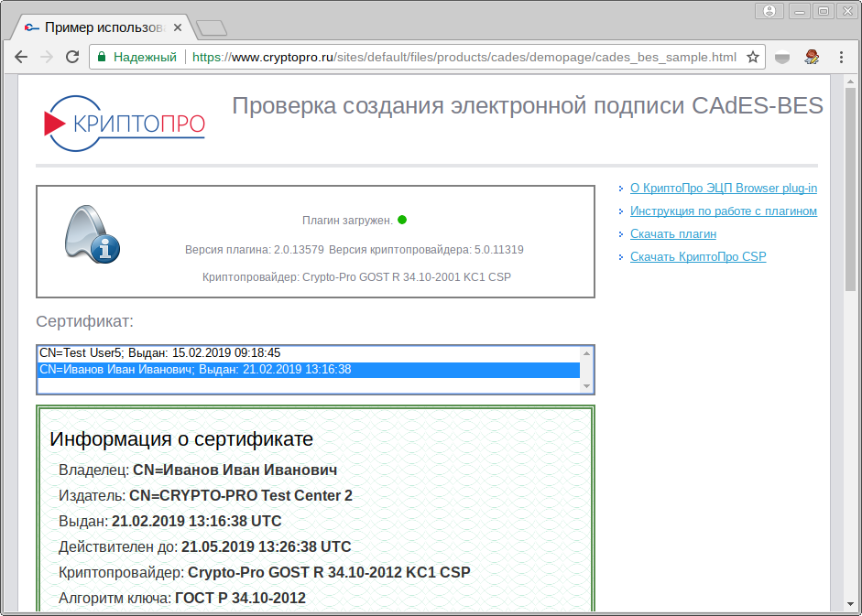The image size is (862, 616).
Task: Click the Плагин загружен status text
Action: 347,221
